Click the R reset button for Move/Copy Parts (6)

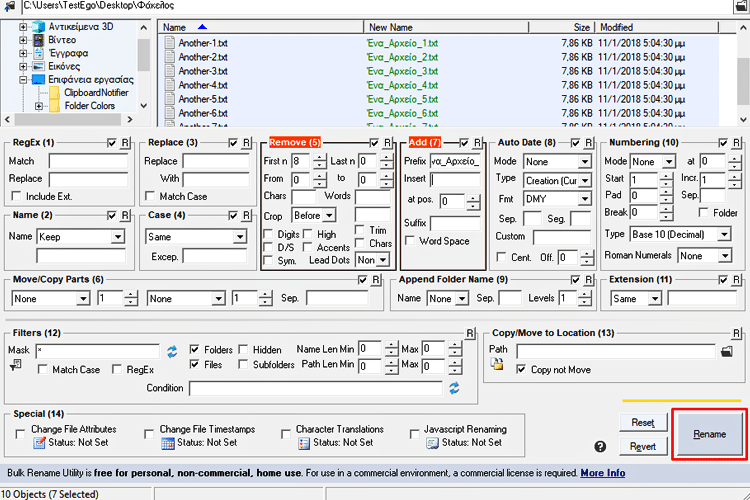point(376,280)
